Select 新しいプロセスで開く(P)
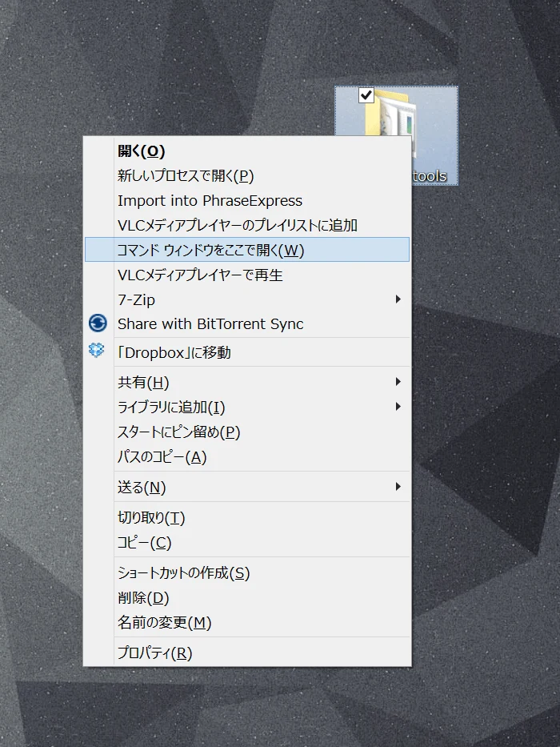The width and height of the screenshot is (560, 747). tap(247, 176)
